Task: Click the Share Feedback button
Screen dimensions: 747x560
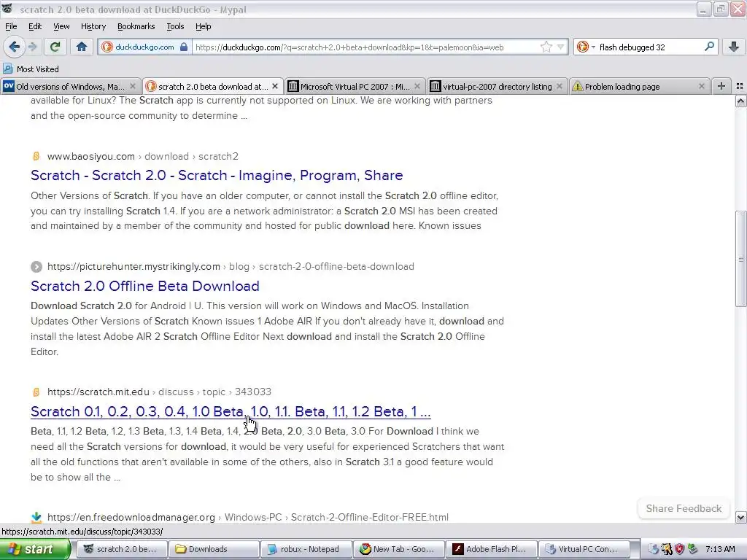Action: (684, 508)
